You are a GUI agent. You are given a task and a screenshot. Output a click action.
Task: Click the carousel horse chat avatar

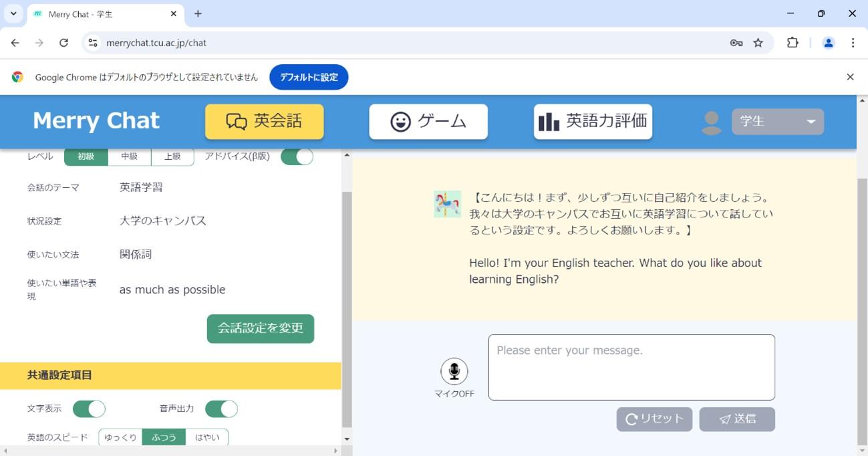(x=447, y=205)
